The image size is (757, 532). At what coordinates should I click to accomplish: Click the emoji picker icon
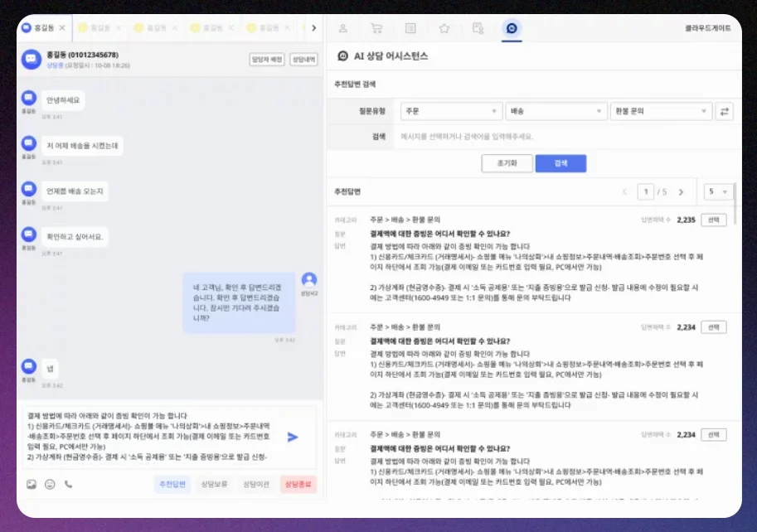[51, 484]
